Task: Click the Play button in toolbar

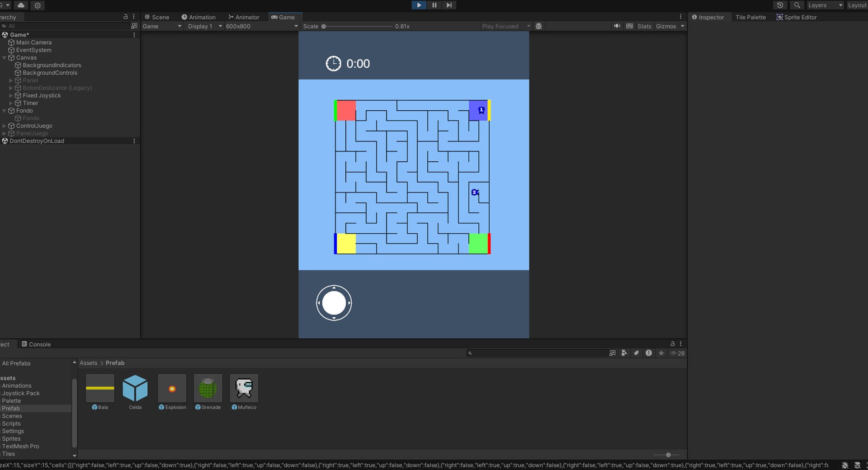Action: pos(419,5)
